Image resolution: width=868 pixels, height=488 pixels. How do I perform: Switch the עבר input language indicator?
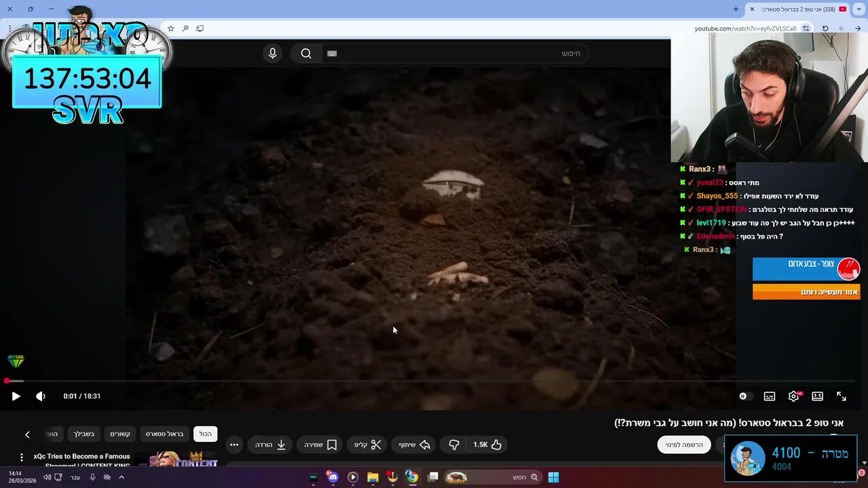point(75,477)
